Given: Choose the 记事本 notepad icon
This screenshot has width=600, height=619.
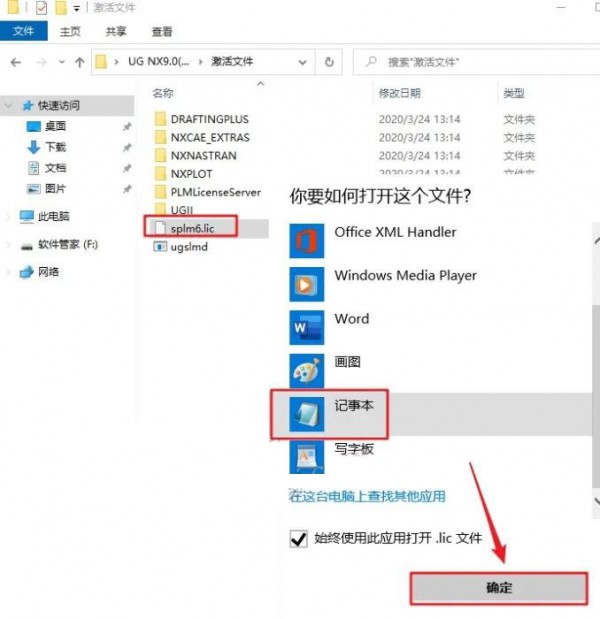Looking at the screenshot, I should [x=307, y=415].
